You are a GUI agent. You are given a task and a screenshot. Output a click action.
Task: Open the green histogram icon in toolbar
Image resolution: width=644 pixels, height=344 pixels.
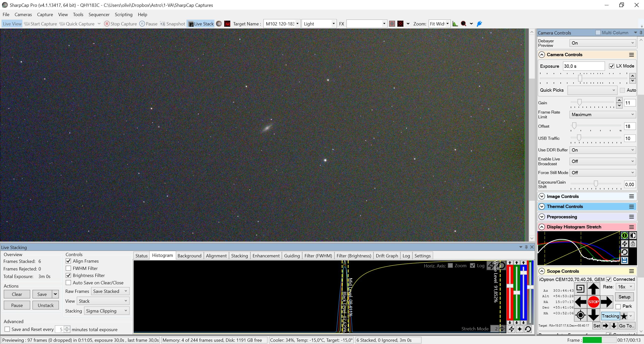[x=455, y=24]
